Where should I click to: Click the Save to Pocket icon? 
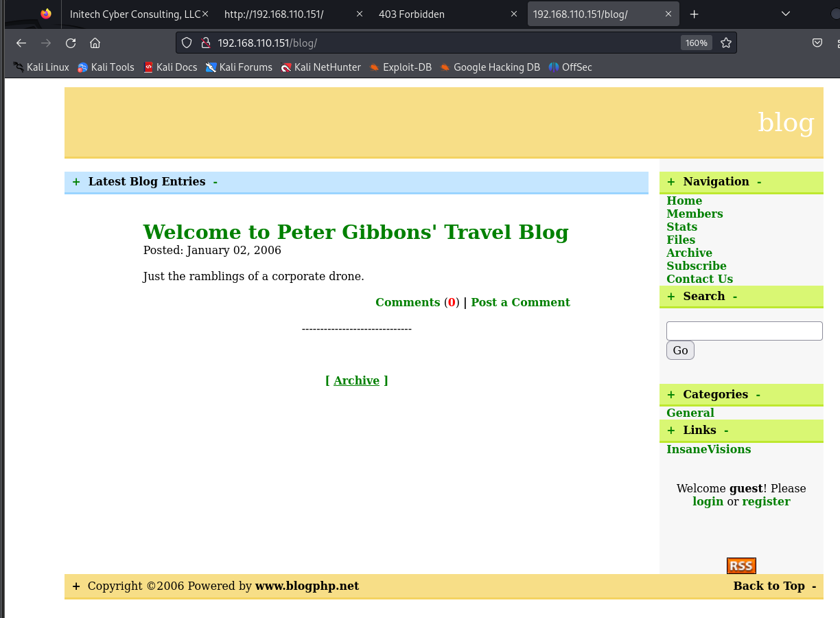point(817,43)
